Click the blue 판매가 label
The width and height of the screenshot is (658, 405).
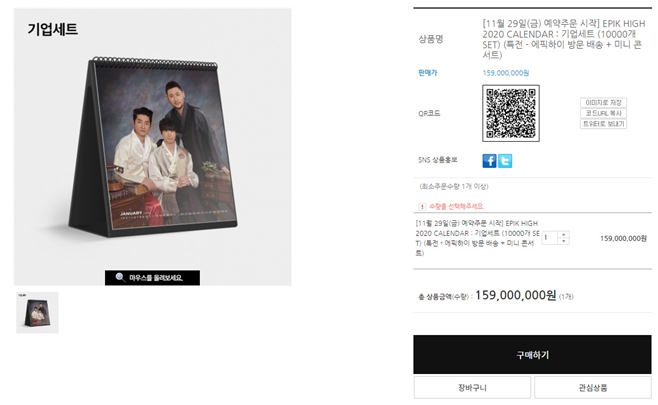[x=428, y=73]
